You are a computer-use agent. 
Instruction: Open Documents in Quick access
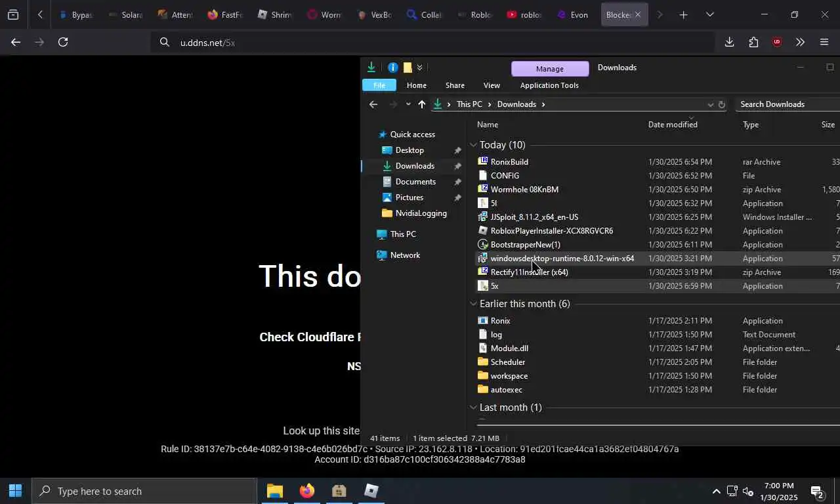(x=415, y=182)
